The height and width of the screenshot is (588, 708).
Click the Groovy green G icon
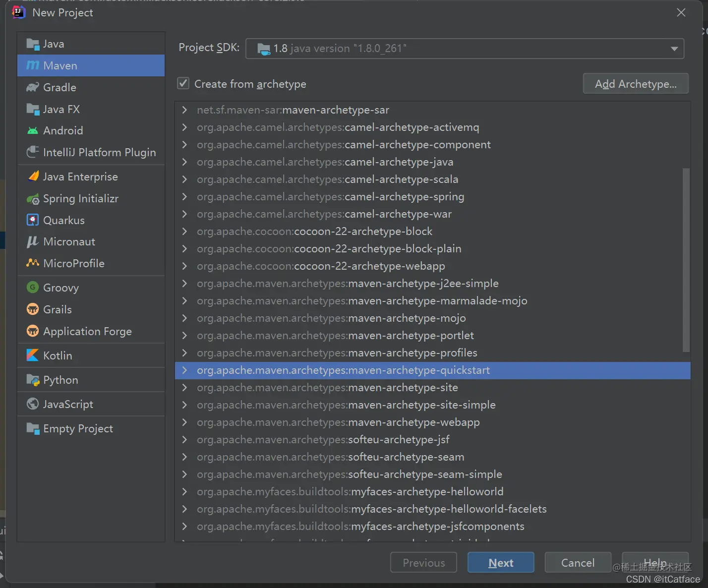tap(33, 287)
